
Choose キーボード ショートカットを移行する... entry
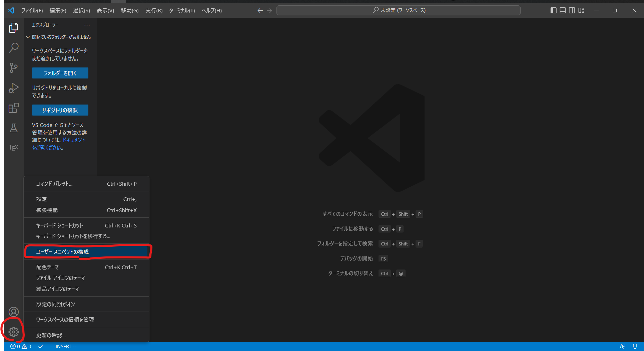86,236
